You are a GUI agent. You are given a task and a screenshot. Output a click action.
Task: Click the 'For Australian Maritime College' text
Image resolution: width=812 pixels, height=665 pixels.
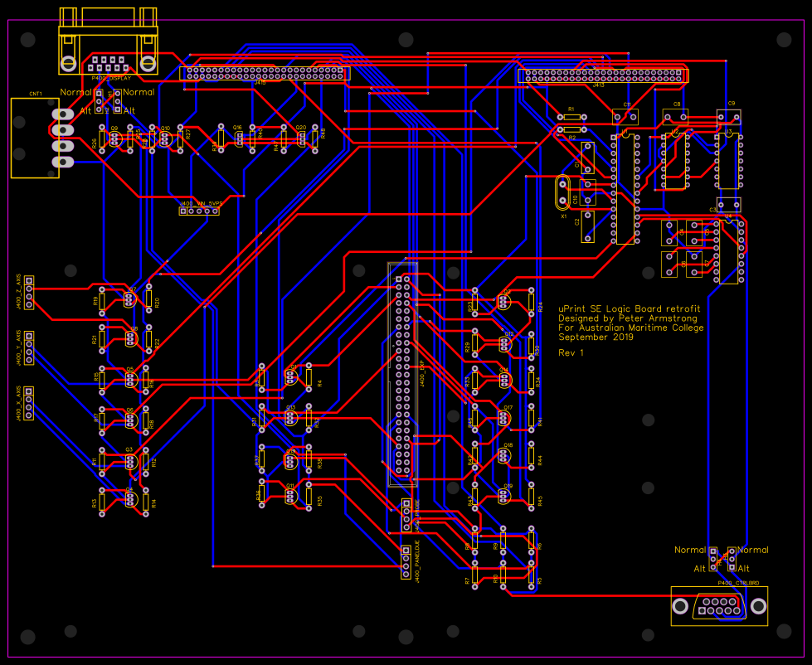coord(630,328)
